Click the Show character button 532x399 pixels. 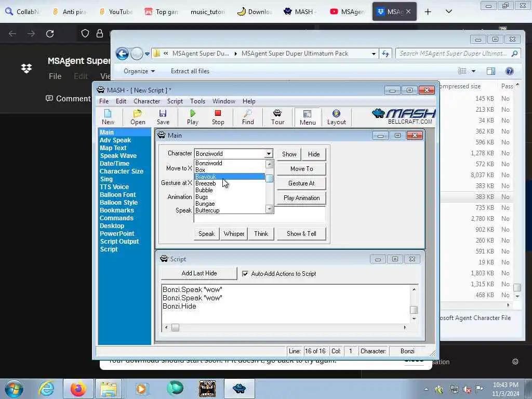(289, 154)
